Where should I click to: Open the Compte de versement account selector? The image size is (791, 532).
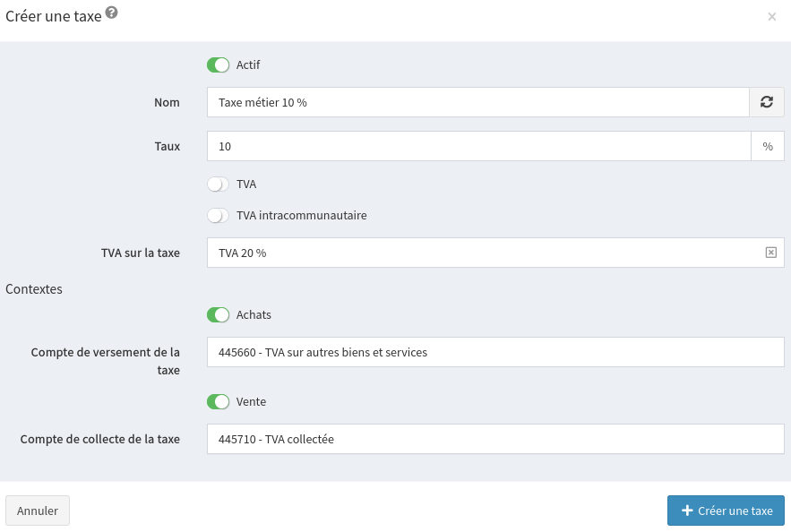coord(494,352)
